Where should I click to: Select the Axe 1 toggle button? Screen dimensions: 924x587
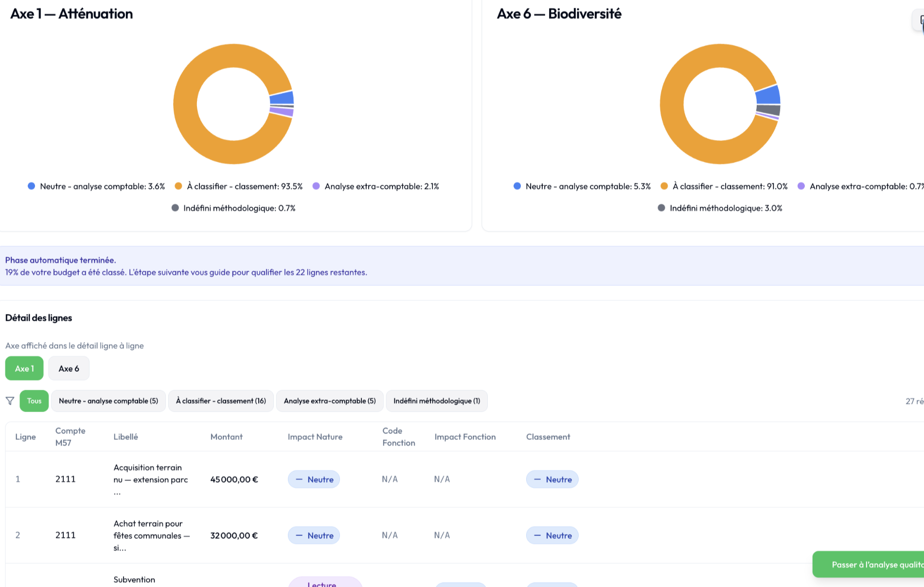coord(24,368)
